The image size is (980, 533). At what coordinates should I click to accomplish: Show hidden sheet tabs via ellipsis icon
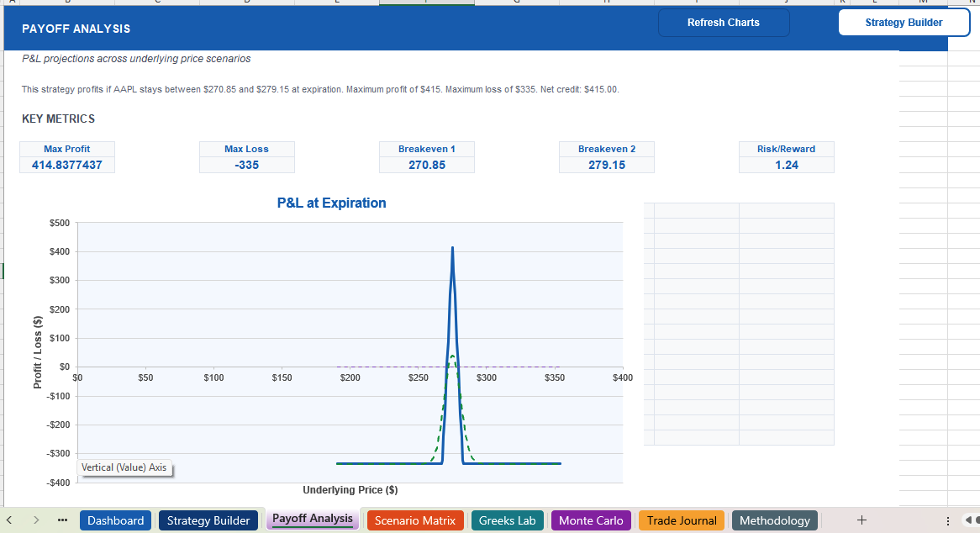pyautogui.click(x=62, y=520)
